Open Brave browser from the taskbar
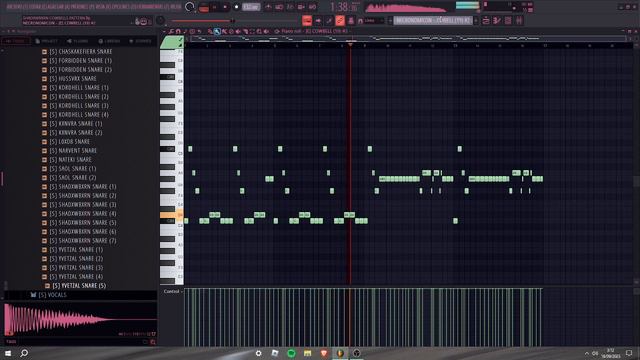This screenshot has width=640, height=360. [324, 353]
